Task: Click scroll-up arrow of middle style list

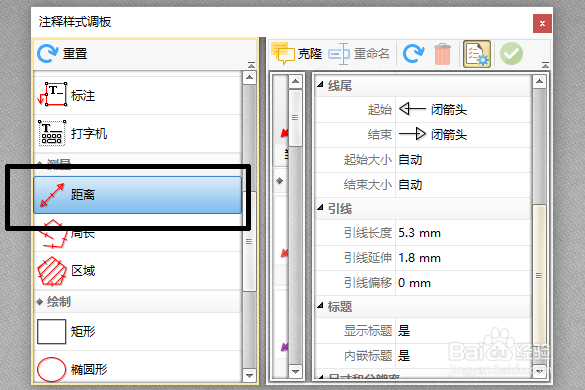Action: 295,81
